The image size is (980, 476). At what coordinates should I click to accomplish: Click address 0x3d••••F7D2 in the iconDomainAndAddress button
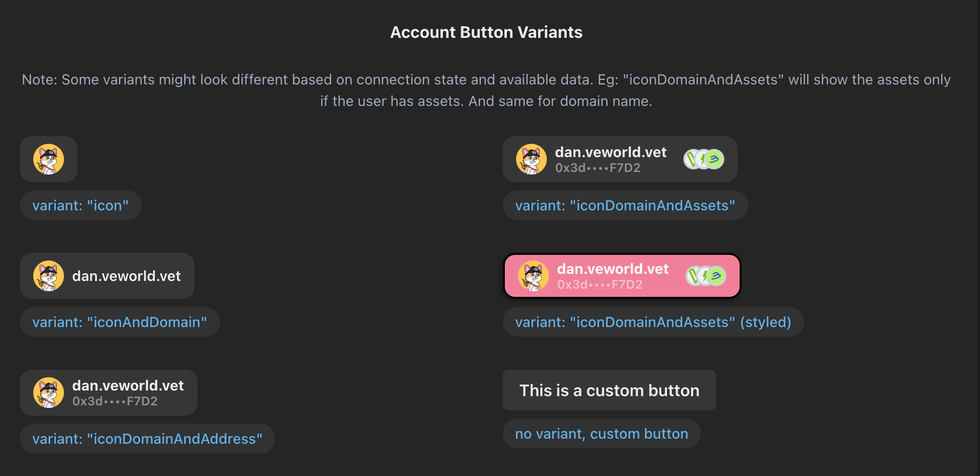coord(115,401)
